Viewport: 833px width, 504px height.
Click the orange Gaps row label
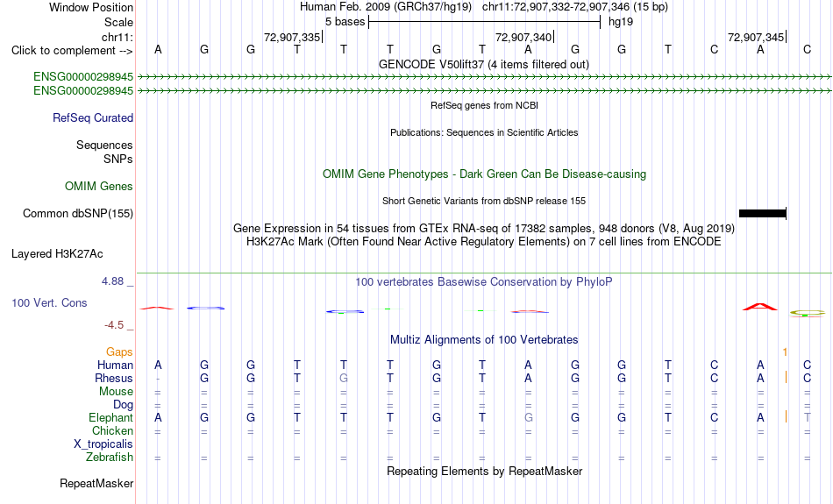click(119, 352)
